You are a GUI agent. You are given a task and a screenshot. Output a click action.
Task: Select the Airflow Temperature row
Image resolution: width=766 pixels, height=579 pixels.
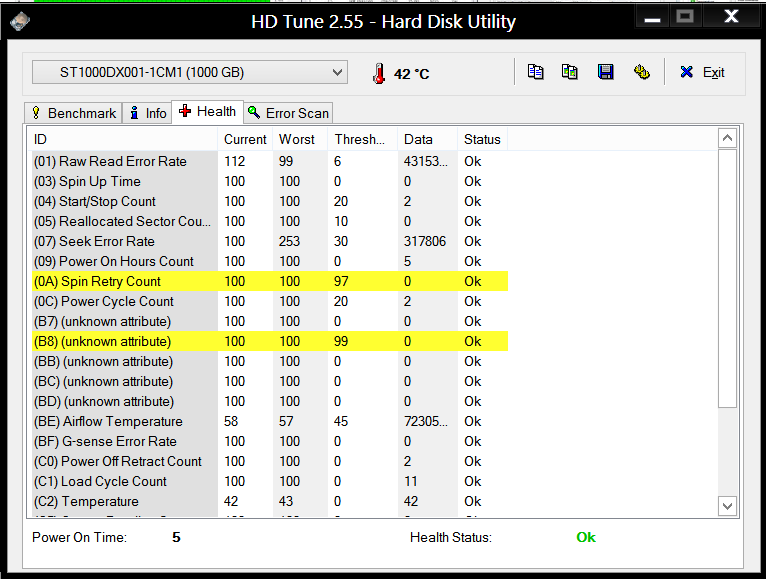coord(270,422)
